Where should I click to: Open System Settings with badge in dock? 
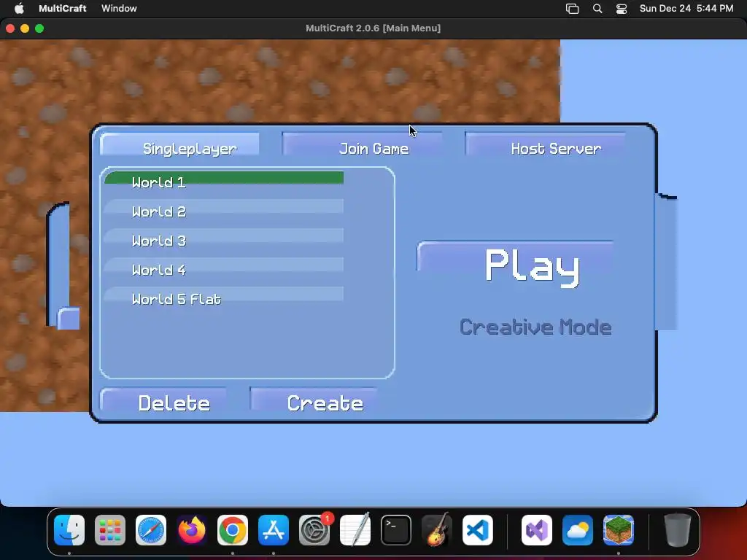(x=314, y=529)
